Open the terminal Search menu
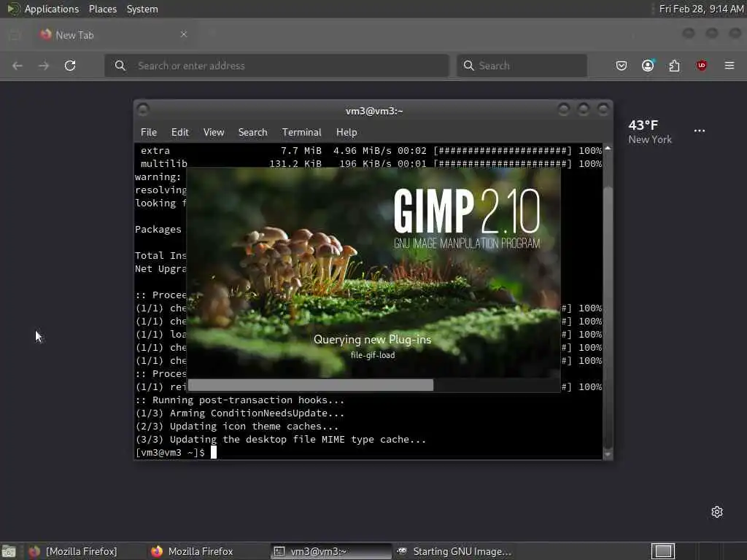 tap(253, 133)
